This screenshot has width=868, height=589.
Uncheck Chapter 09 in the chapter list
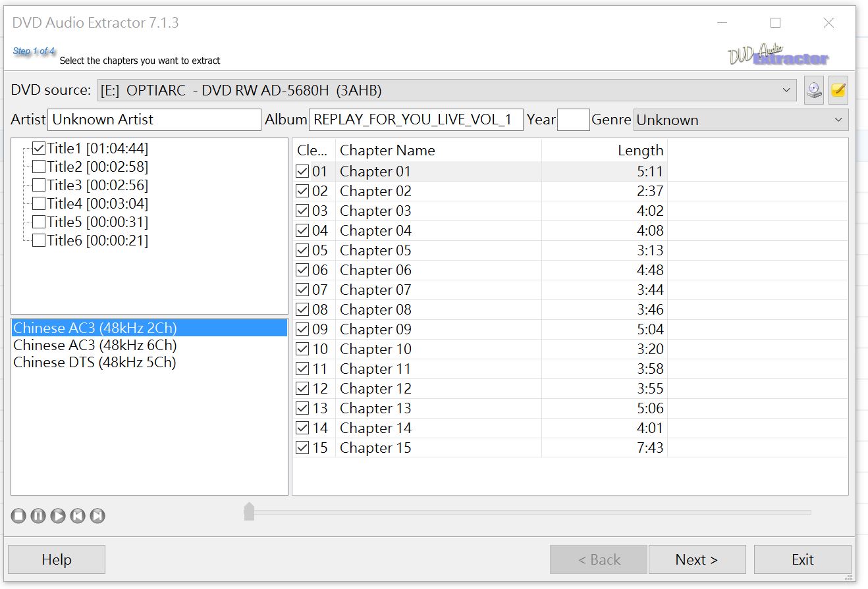(302, 329)
